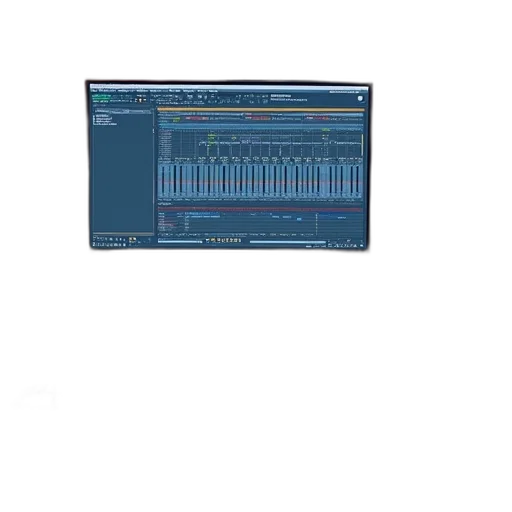Click the light-blue highlighted cell in the lower list
Screen dimensions: 512x512
pos(299,219)
